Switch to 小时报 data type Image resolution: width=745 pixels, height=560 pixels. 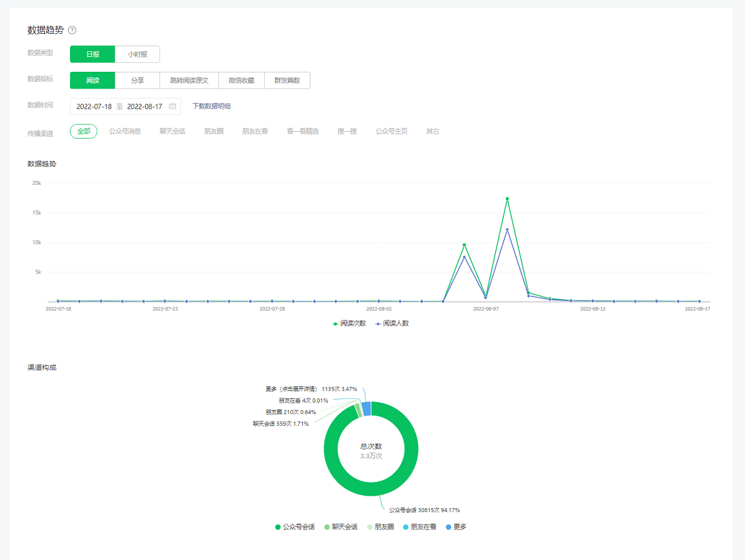[x=137, y=54]
